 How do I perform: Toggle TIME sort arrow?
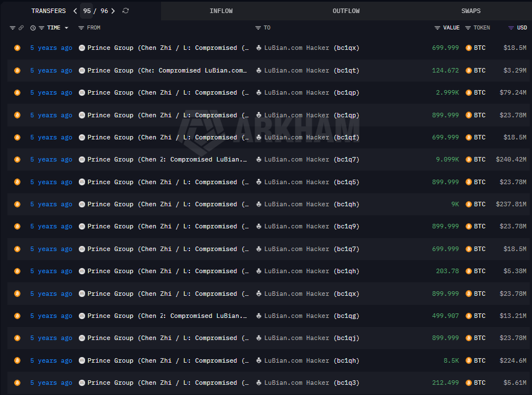pos(66,28)
